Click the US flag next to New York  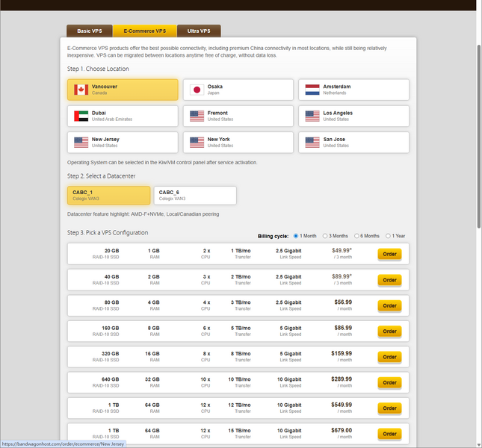(x=197, y=143)
